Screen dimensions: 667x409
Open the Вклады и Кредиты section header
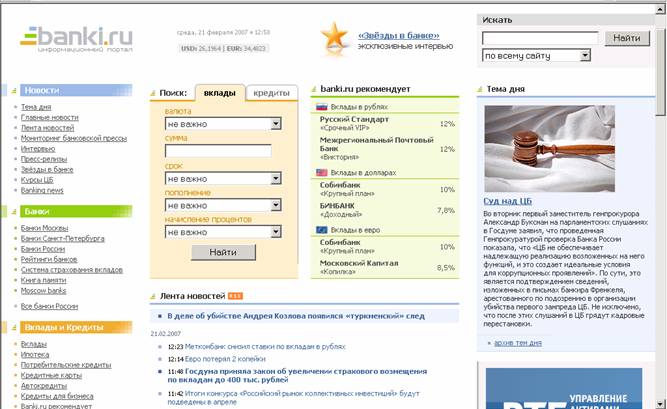tap(76, 327)
